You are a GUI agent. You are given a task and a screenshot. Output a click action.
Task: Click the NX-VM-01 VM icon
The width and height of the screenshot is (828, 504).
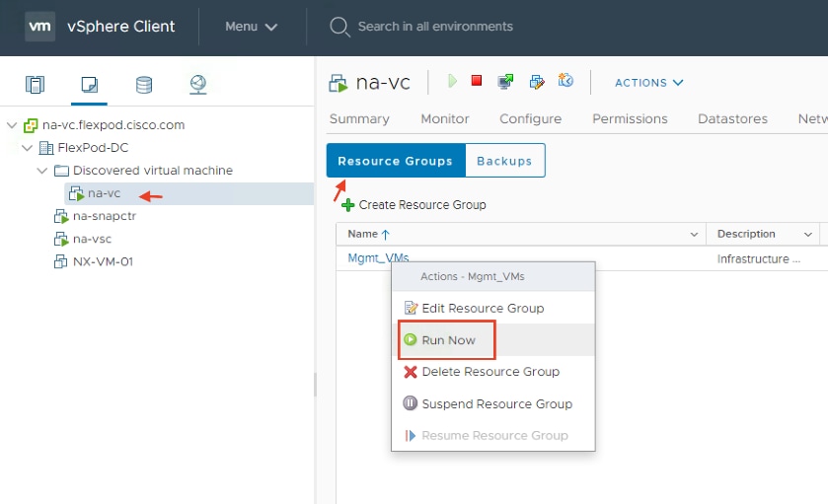coord(60,261)
